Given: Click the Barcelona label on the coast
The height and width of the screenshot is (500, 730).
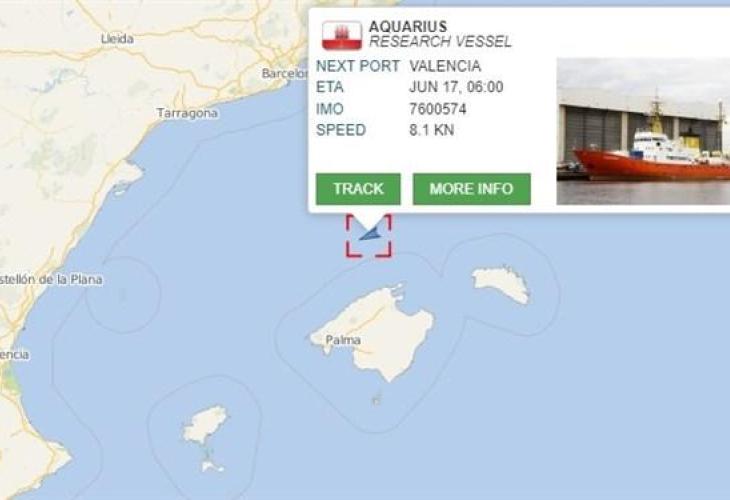Looking at the screenshot, I should coord(285,73).
